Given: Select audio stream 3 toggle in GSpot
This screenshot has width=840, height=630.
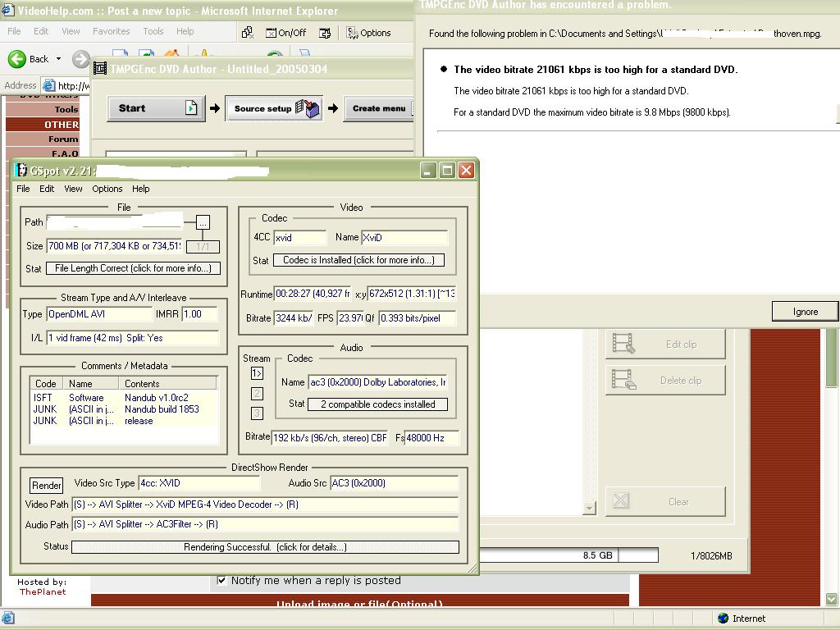Looking at the screenshot, I should [257, 413].
